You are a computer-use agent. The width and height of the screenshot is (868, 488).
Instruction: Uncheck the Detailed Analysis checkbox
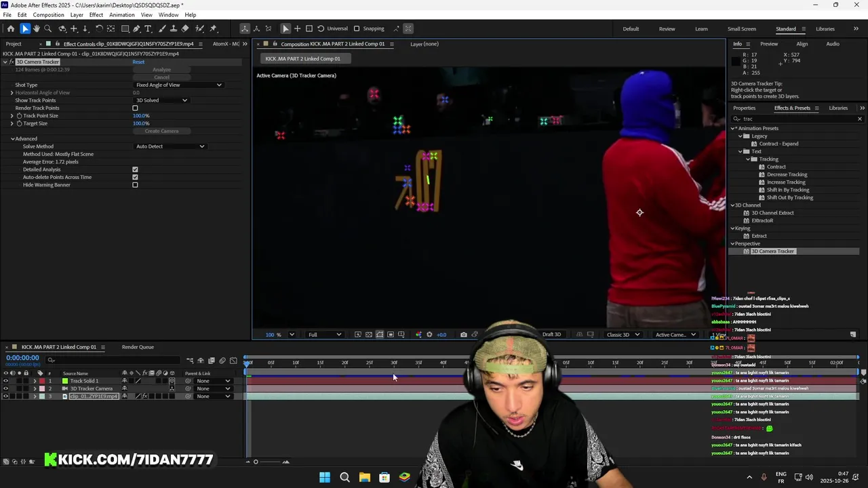pyautogui.click(x=135, y=169)
